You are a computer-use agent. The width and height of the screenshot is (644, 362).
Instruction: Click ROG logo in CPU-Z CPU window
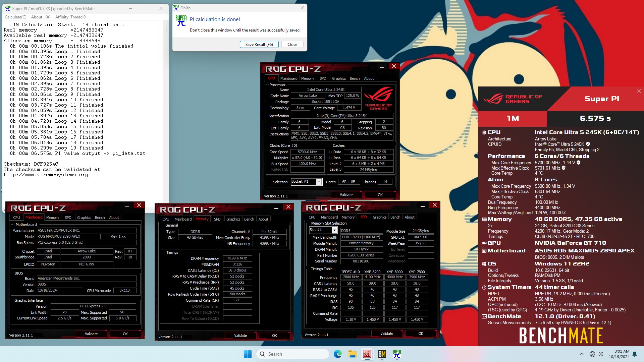[378, 98]
